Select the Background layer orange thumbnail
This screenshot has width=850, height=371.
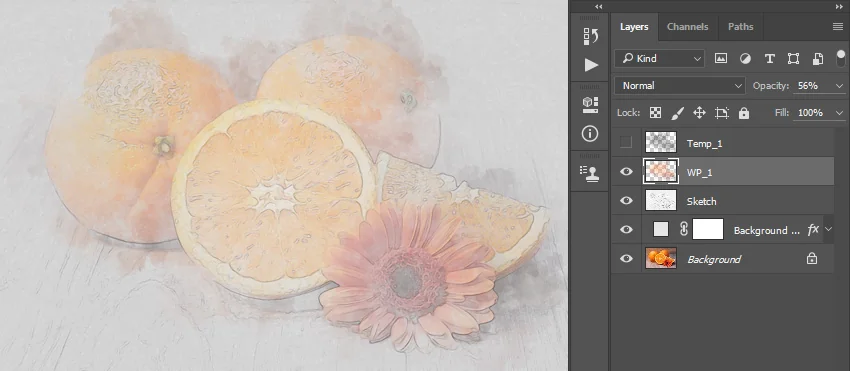661,259
